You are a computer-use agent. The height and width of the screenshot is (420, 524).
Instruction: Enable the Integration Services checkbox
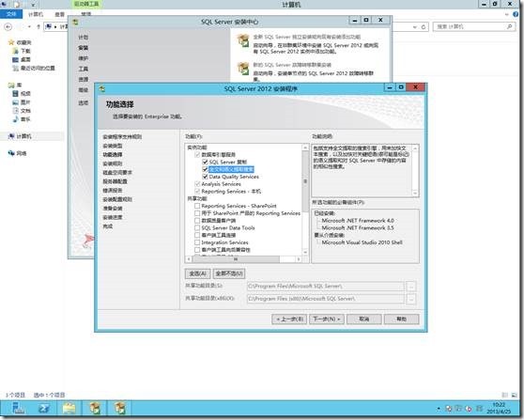[197, 242]
